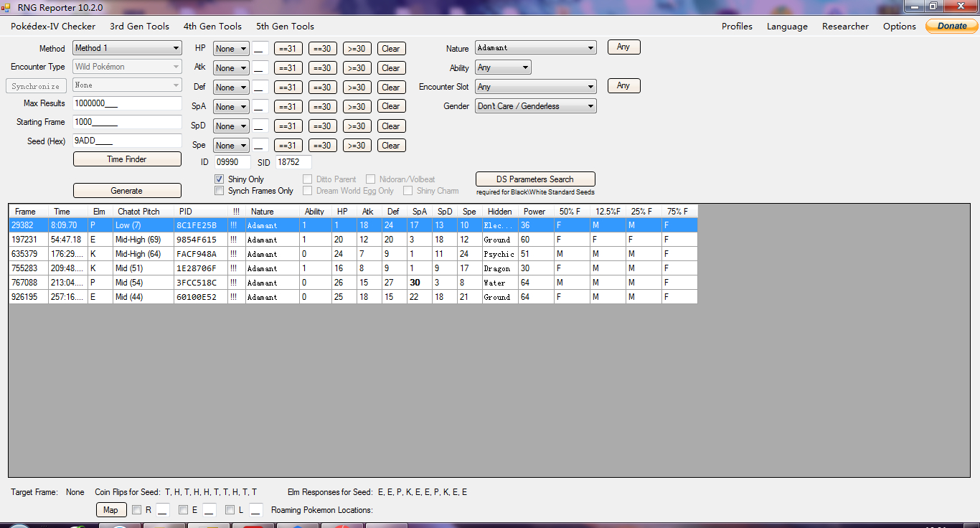This screenshot has width=980, height=528.
Task: Click the HP IV value field
Action: pyautogui.click(x=260, y=49)
